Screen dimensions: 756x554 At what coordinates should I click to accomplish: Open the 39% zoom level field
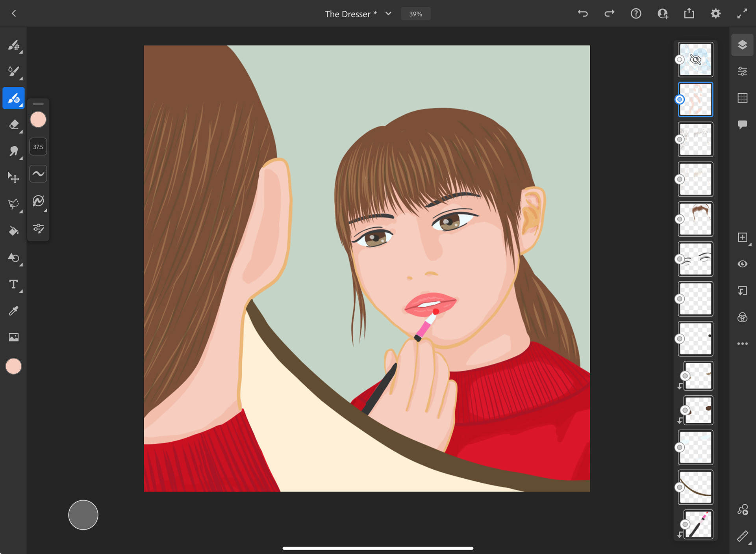(x=415, y=14)
